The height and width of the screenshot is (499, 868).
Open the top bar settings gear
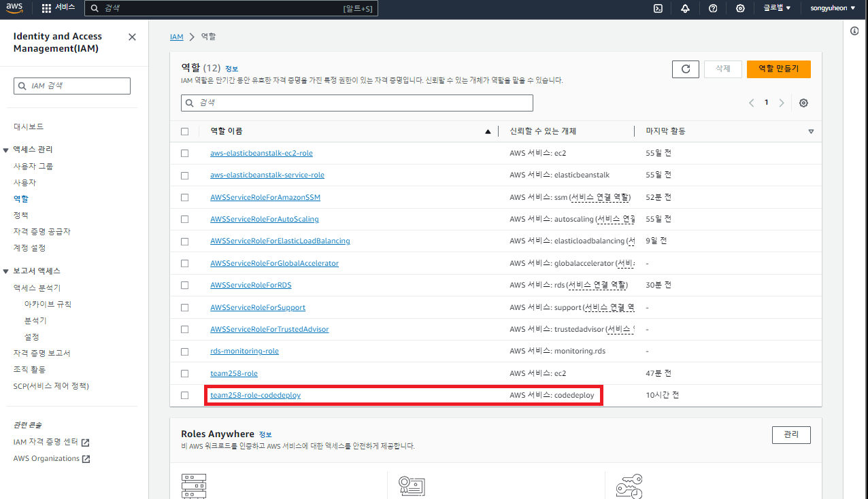pos(740,8)
